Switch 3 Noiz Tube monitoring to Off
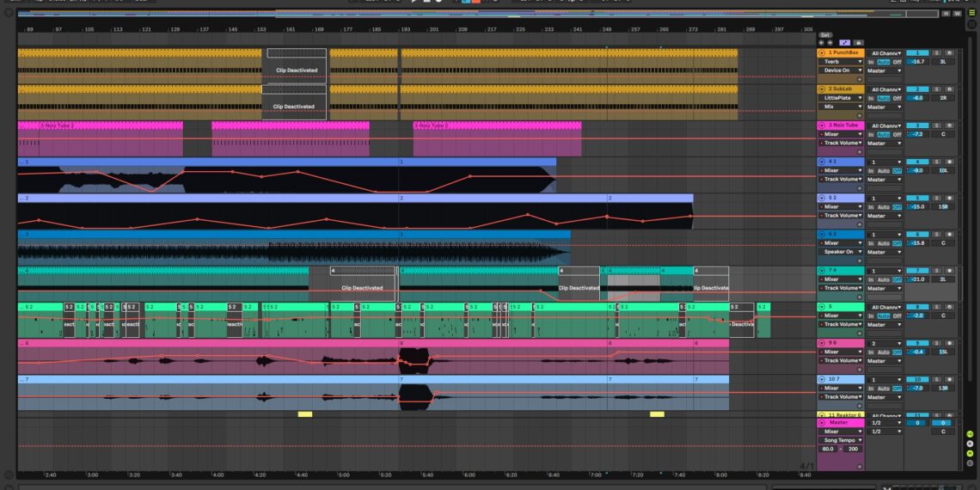 [897, 134]
